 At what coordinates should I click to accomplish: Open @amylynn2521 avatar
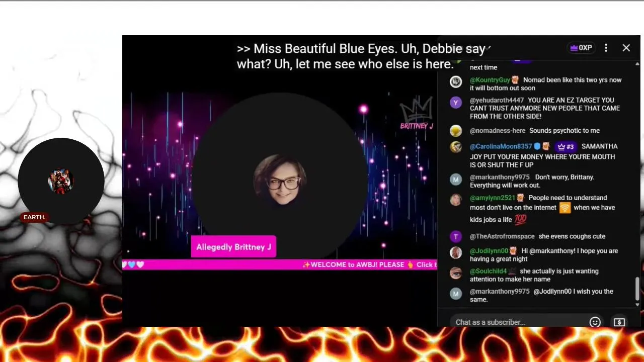tap(456, 200)
